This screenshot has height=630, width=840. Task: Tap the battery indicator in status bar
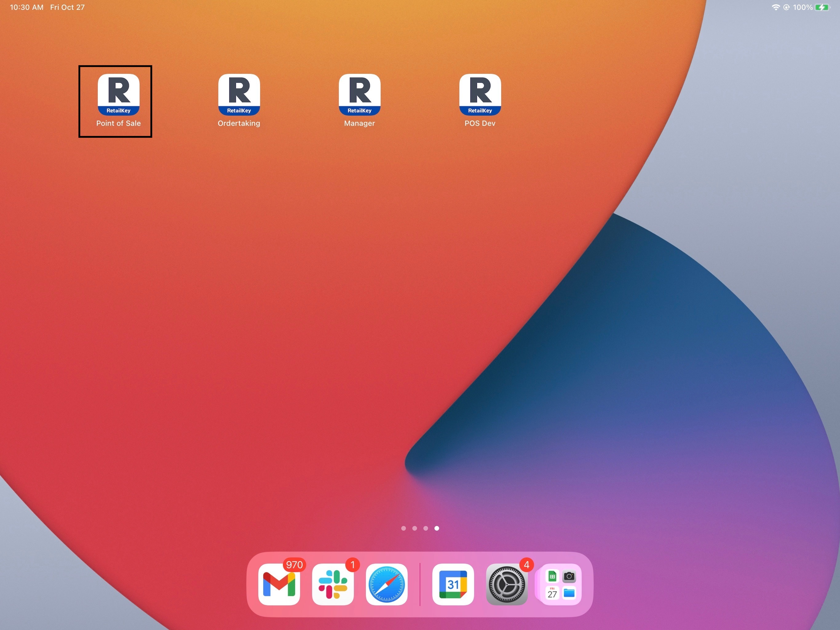click(x=822, y=7)
